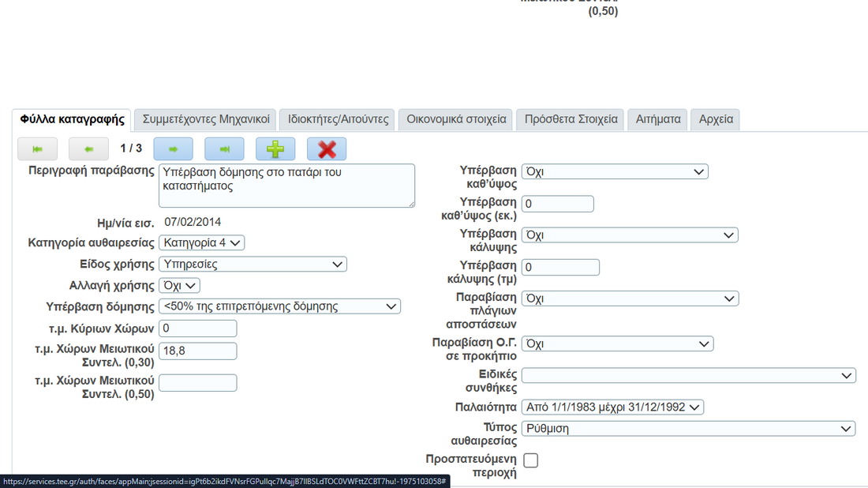Click the τ.μ. Κύριων Χώρων input field
The width and height of the screenshot is (868, 488).
click(198, 328)
